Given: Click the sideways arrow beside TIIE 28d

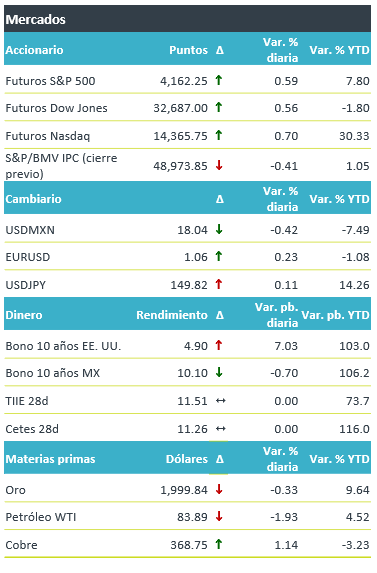Looking at the screenshot, I should (x=221, y=401).
